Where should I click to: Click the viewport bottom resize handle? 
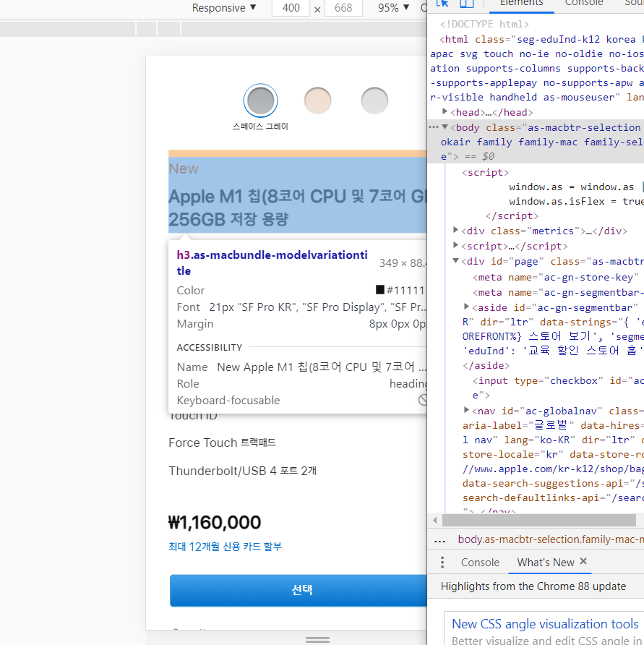[x=317, y=640]
